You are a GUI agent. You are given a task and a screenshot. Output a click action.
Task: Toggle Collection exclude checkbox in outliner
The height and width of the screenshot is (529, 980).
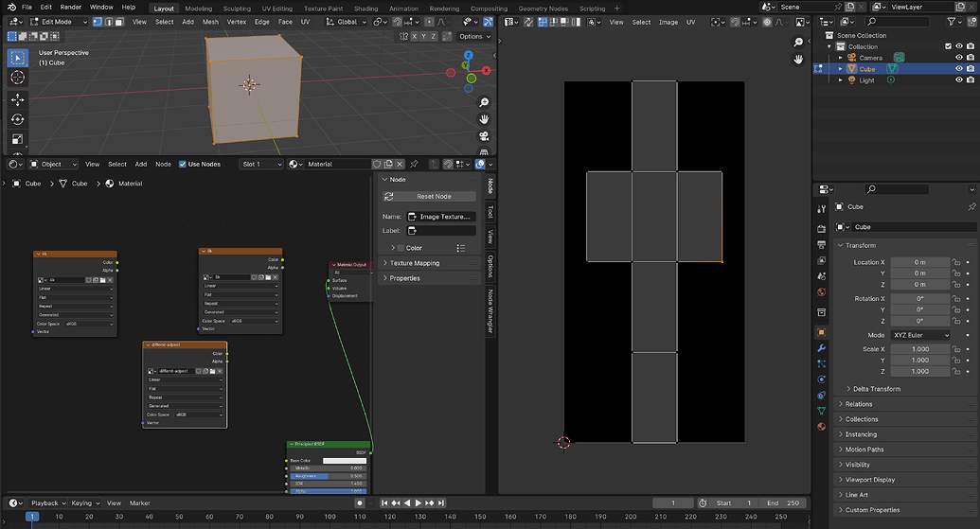(x=948, y=46)
